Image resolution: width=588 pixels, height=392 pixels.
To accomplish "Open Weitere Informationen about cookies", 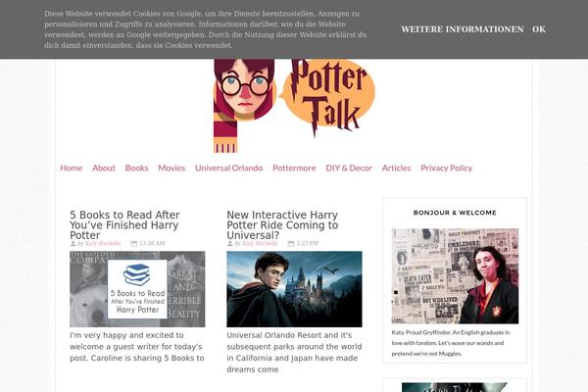I will click(462, 29).
